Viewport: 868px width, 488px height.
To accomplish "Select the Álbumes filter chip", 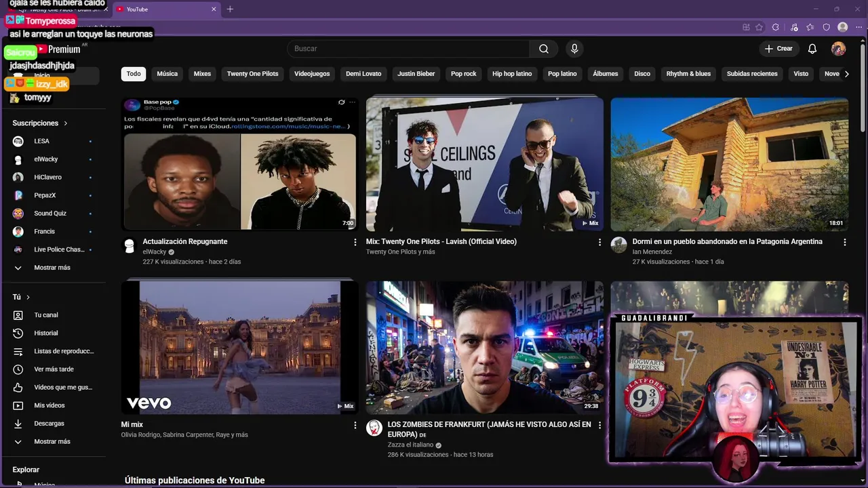I will (606, 74).
